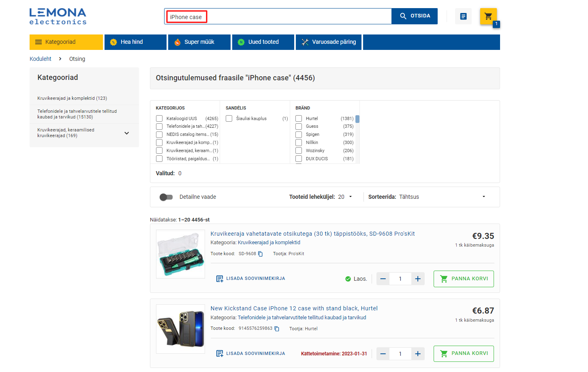Click brand list scrollbar handle
Screen dimensions: 588x372
tap(357, 119)
